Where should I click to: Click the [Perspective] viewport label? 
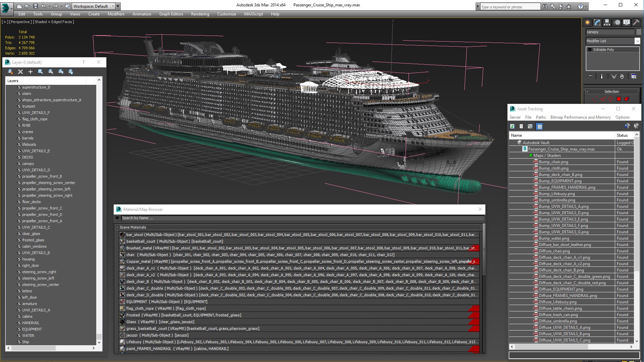tap(20, 22)
